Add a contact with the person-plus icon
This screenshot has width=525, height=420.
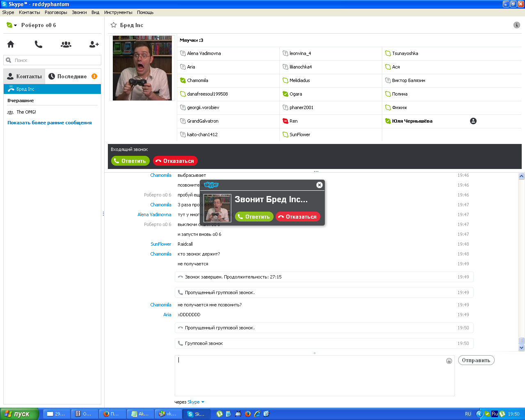94,44
